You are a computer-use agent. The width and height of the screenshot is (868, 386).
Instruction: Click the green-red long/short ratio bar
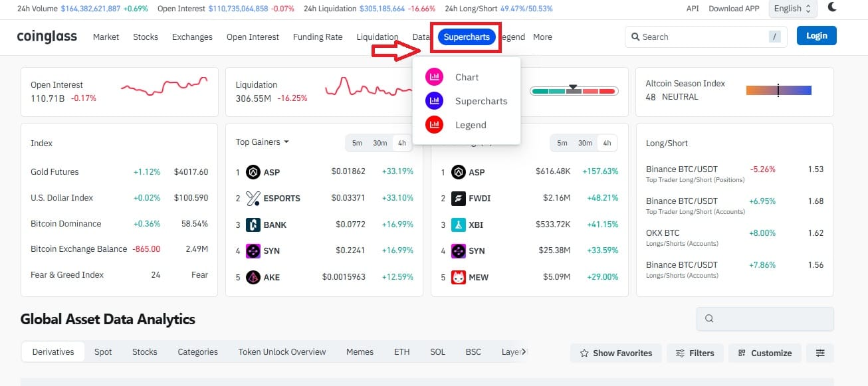[x=574, y=91]
